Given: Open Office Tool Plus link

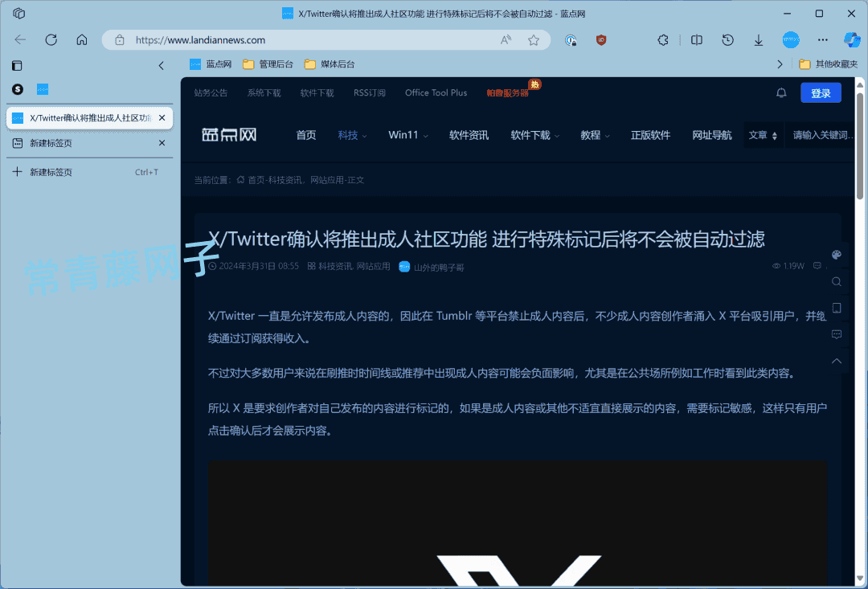Looking at the screenshot, I should (436, 93).
